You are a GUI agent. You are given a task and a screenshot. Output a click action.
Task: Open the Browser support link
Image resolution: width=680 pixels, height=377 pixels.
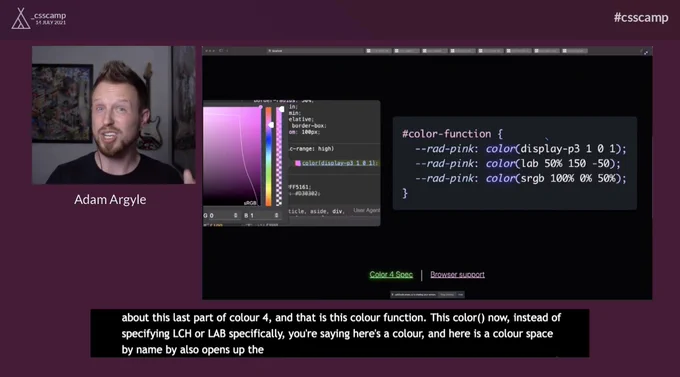tap(457, 275)
